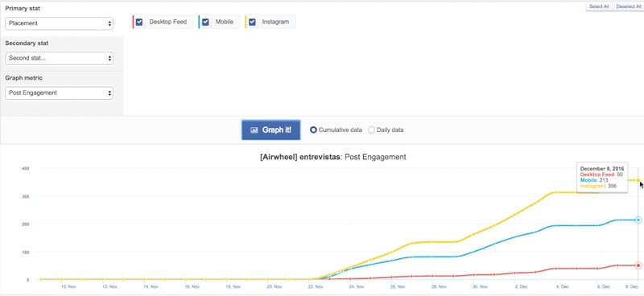Click the Desktop Feed label
The image size is (644, 296).
pos(168,22)
